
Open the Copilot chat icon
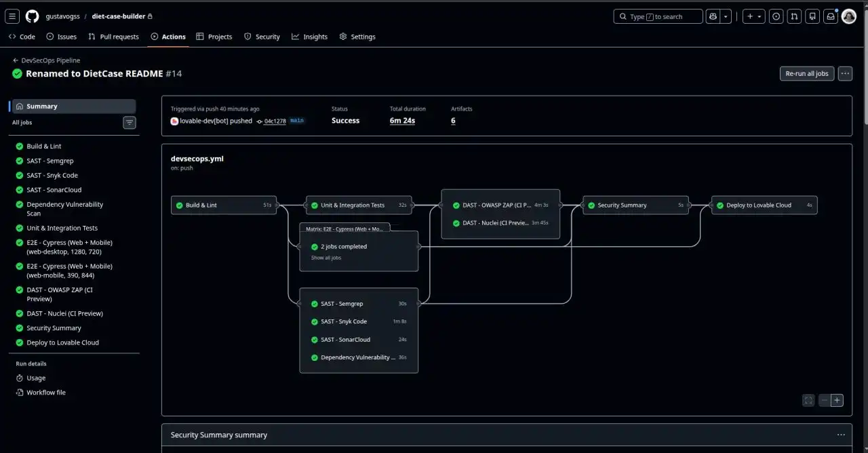(713, 16)
